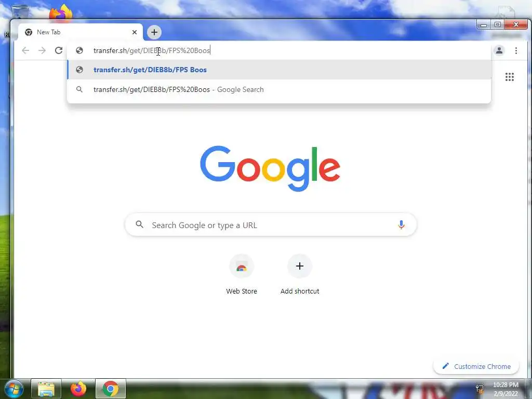
Task: Open Windows Explorer from taskbar
Action: click(46, 389)
